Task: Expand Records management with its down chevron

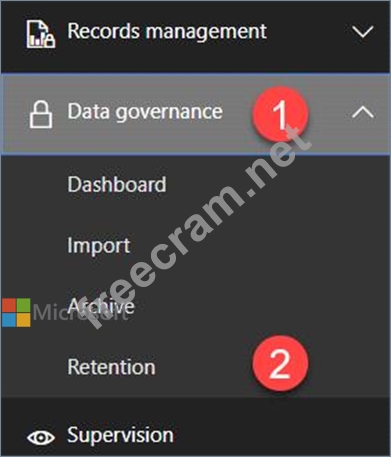Action: pyautogui.click(x=363, y=32)
